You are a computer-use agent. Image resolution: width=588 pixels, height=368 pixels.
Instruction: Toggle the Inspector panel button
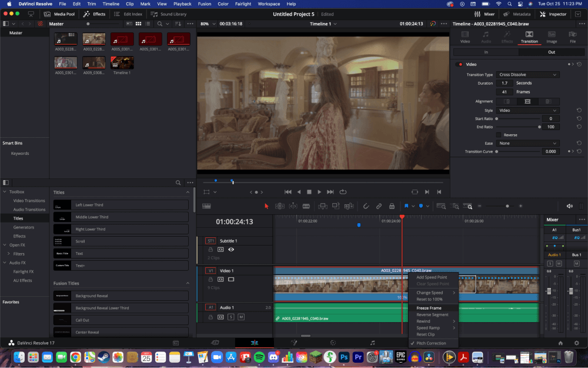click(553, 14)
